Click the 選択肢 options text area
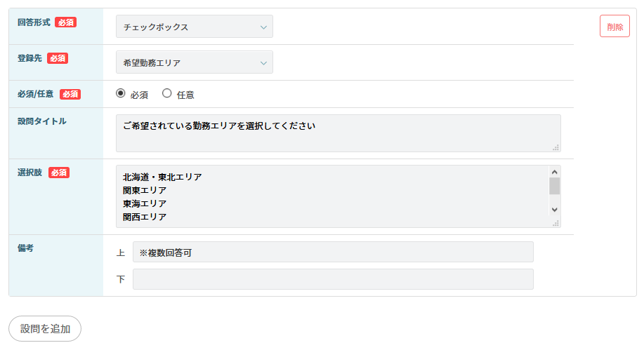Image resolution: width=644 pixels, height=350 pixels. tap(330, 196)
